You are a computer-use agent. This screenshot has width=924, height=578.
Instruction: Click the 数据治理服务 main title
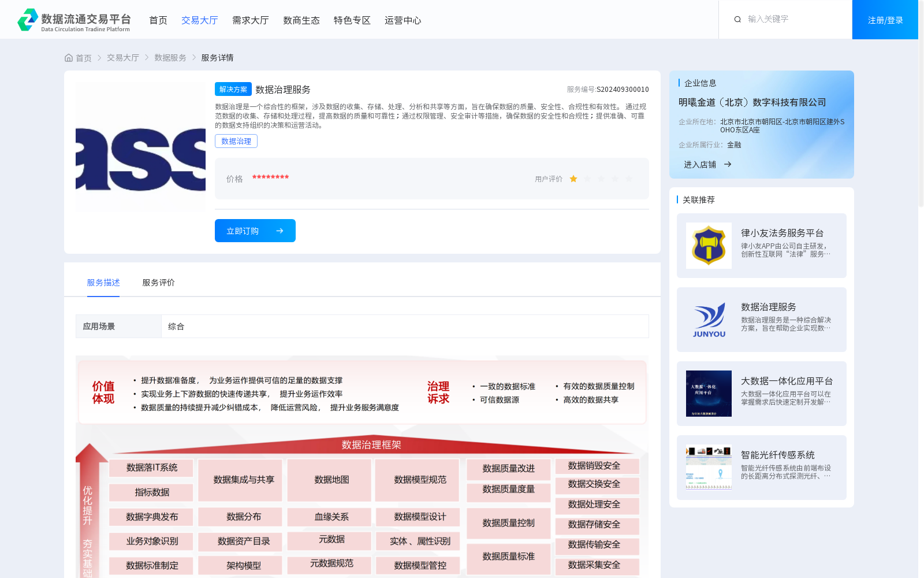pyautogui.click(x=283, y=90)
